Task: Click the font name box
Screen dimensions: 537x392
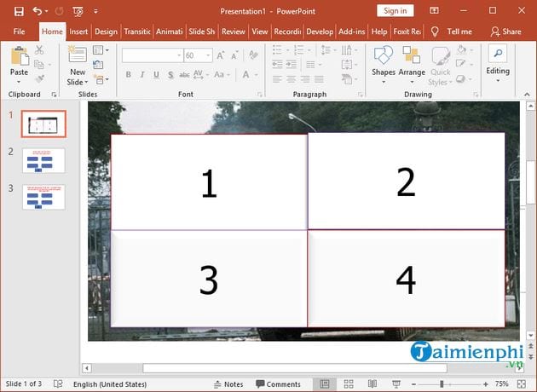Action: coord(153,55)
